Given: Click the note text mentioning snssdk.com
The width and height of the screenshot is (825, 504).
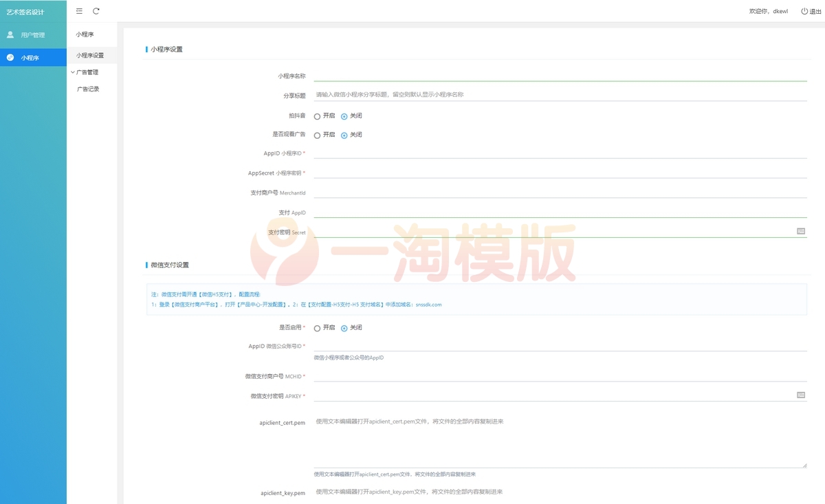Looking at the screenshot, I should click(296, 304).
